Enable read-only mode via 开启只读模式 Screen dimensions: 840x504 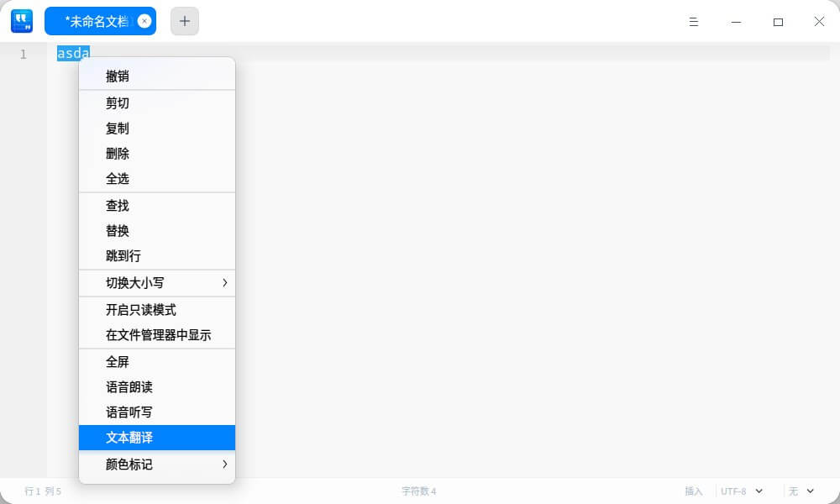[x=140, y=309]
